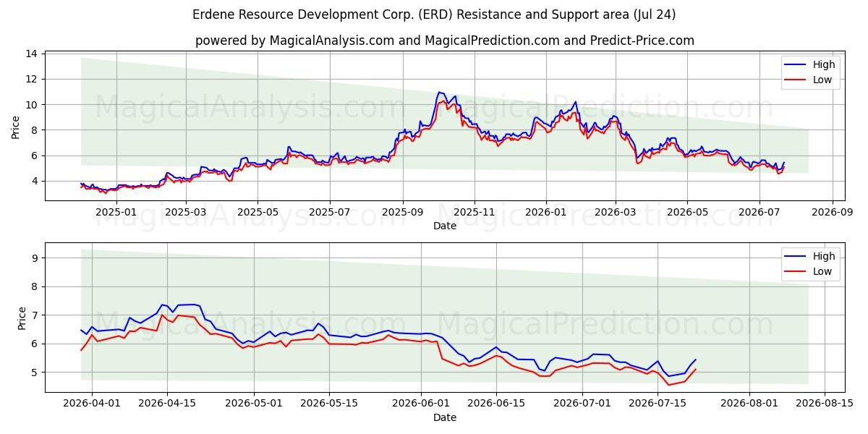
Task: Click the '2025-11' x-axis label on top chart
Action: [x=475, y=213]
